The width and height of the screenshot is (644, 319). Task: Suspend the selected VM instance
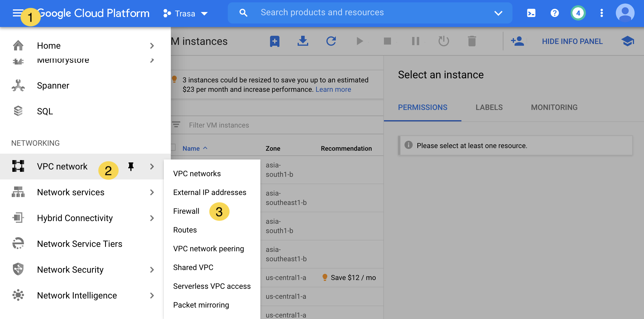tap(416, 41)
